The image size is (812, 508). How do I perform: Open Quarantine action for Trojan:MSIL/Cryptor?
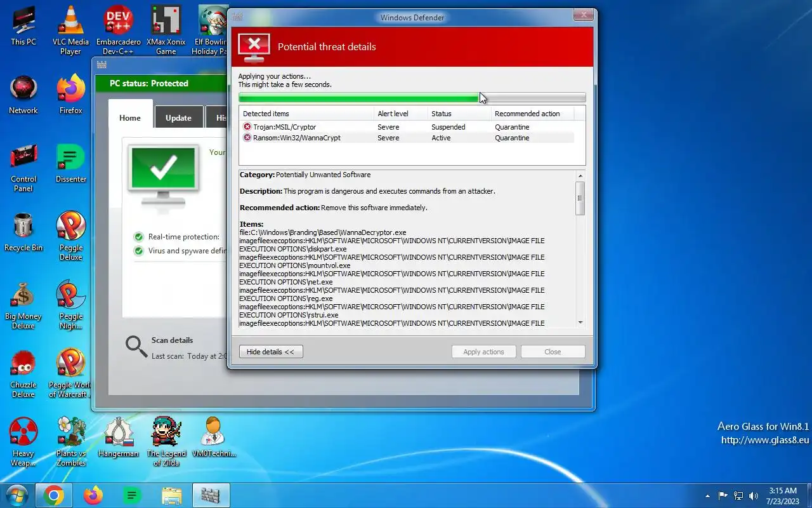[x=512, y=127]
